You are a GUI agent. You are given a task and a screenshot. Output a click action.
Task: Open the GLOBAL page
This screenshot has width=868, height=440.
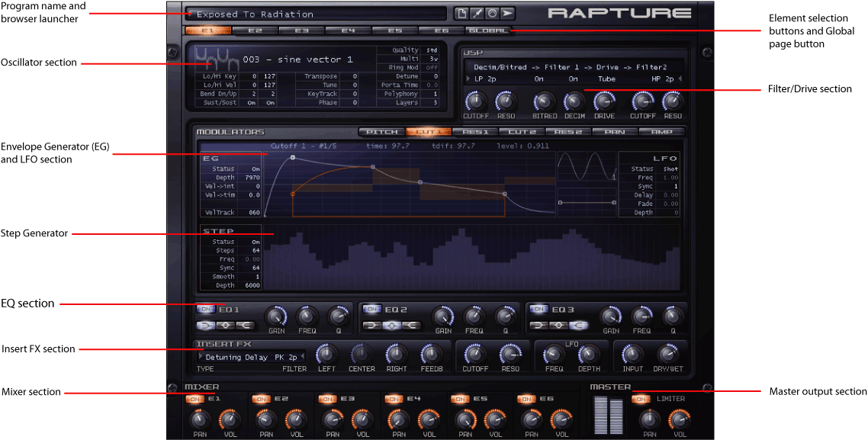488,31
